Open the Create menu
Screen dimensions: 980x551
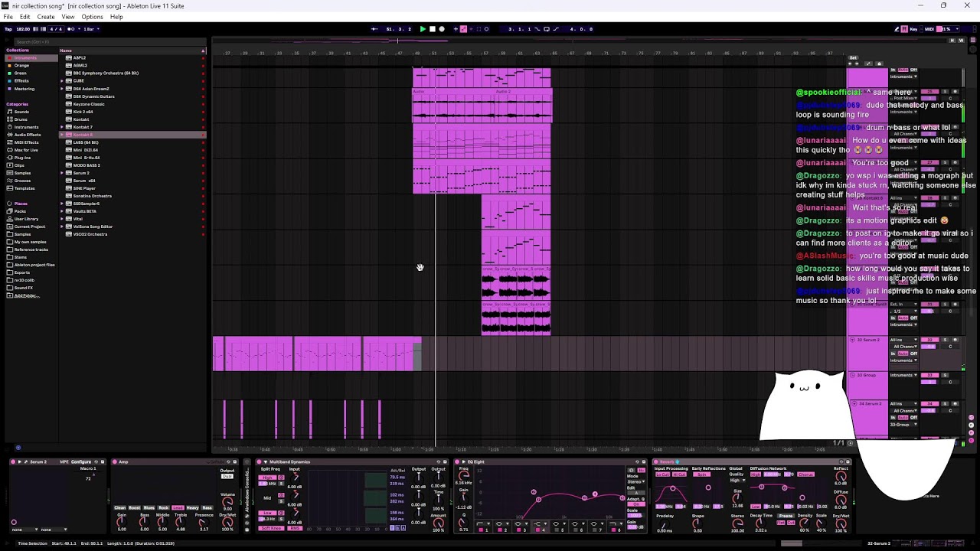pyautogui.click(x=46, y=17)
